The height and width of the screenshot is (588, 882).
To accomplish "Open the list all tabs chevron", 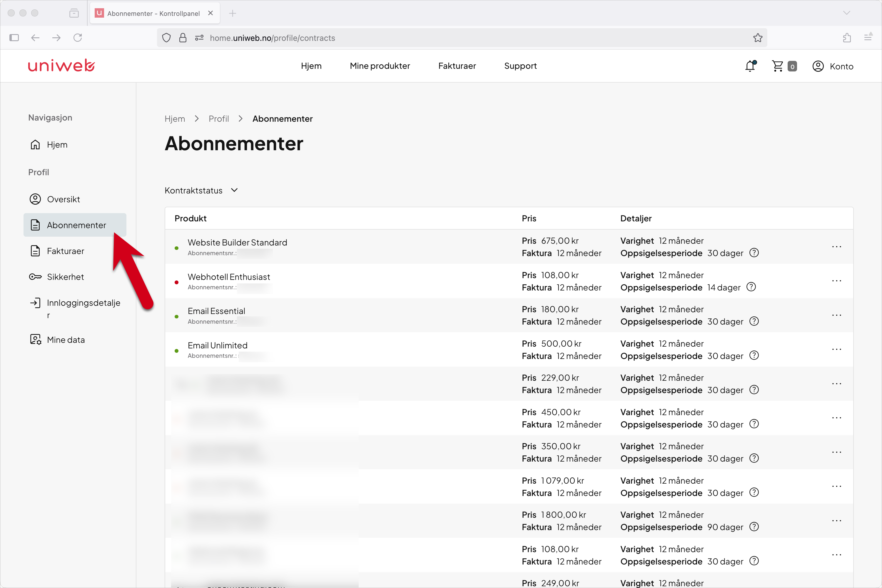I will pyautogui.click(x=846, y=13).
